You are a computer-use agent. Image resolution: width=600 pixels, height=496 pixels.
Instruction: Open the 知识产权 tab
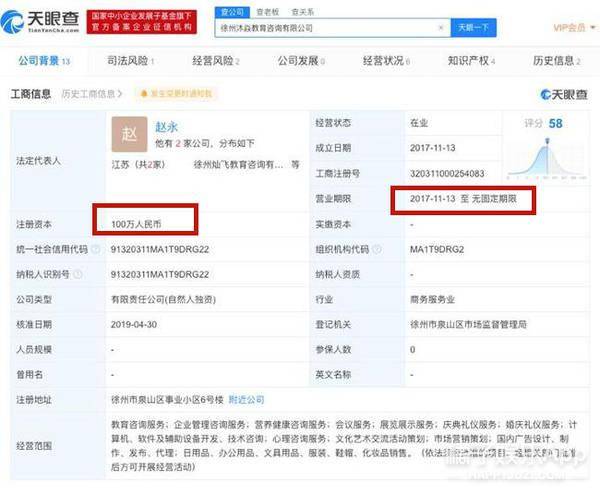(471, 61)
